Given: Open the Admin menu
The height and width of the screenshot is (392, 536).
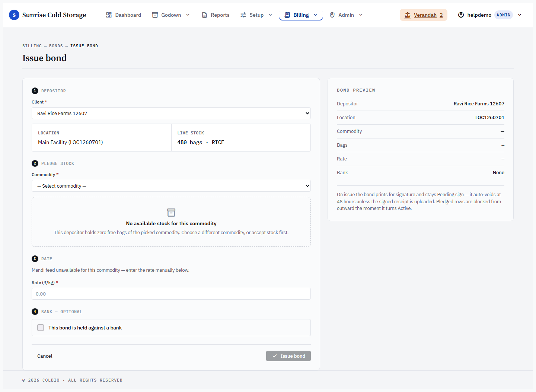Looking at the screenshot, I should click(x=346, y=15).
